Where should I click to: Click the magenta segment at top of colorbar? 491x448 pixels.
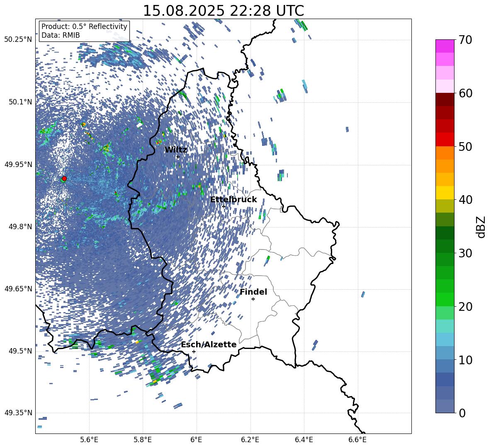pos(445,46)
